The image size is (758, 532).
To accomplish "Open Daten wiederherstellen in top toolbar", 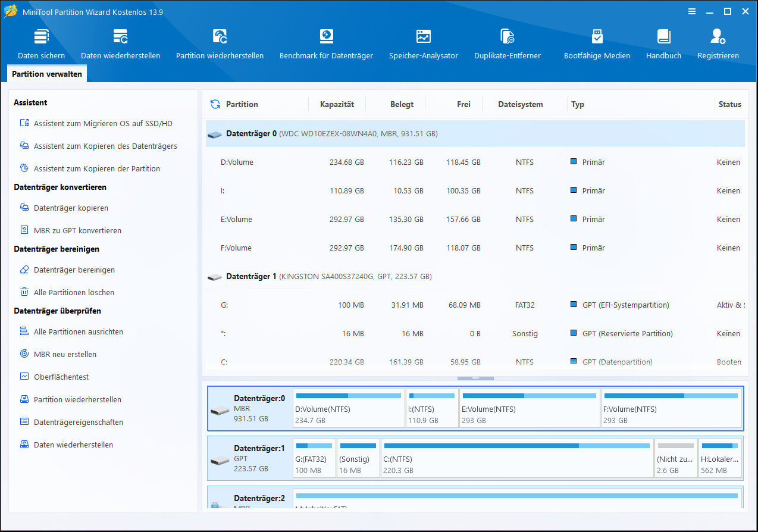I will [120, 44].
